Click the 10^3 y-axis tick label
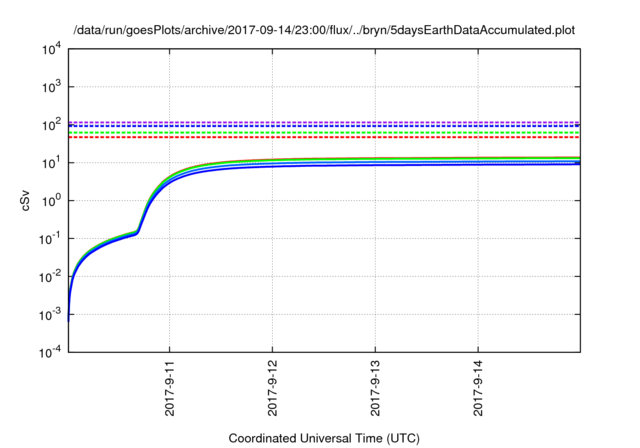The width and height of the screenshot is (640, 448). pos(52,87)
